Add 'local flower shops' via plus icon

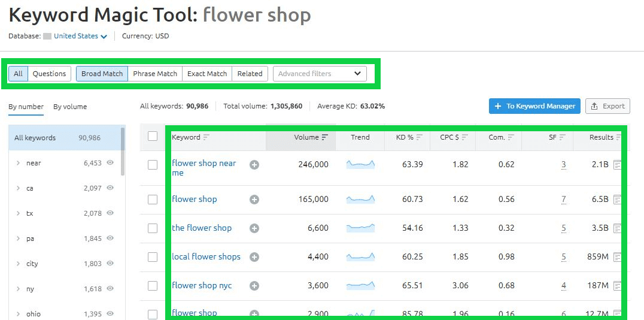(x=254, y=257)
